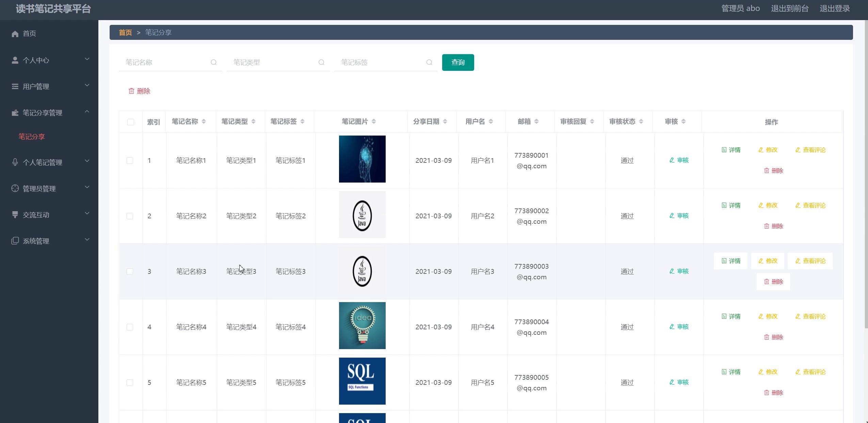Click the sort arrows beside 分享日期

coord(445,122)
